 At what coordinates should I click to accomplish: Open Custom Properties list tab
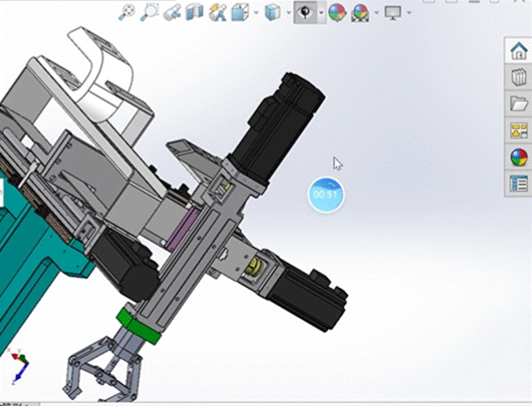click(x=519, y=184)
